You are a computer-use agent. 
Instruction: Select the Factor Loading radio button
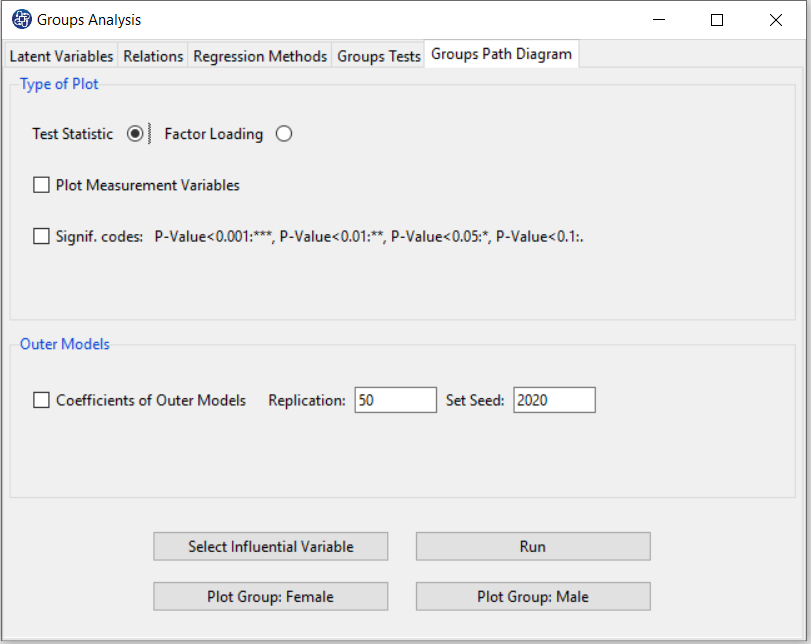pyautogui.click(x=284, y=134)
